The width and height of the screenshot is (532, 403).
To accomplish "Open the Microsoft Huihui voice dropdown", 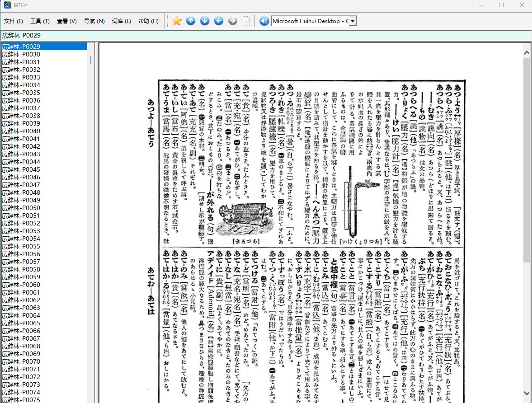I will (353, 21).
